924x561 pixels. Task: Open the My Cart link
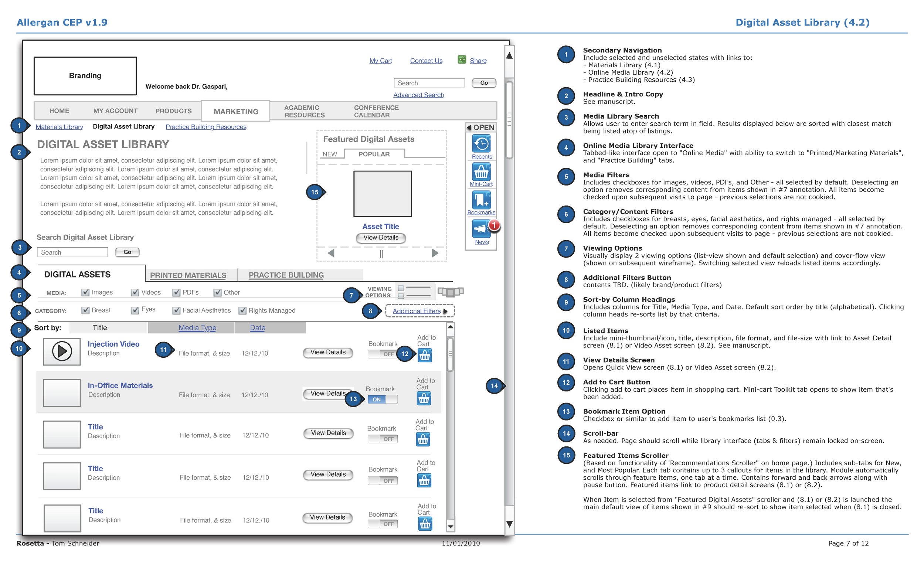click(x=380, y=61)
